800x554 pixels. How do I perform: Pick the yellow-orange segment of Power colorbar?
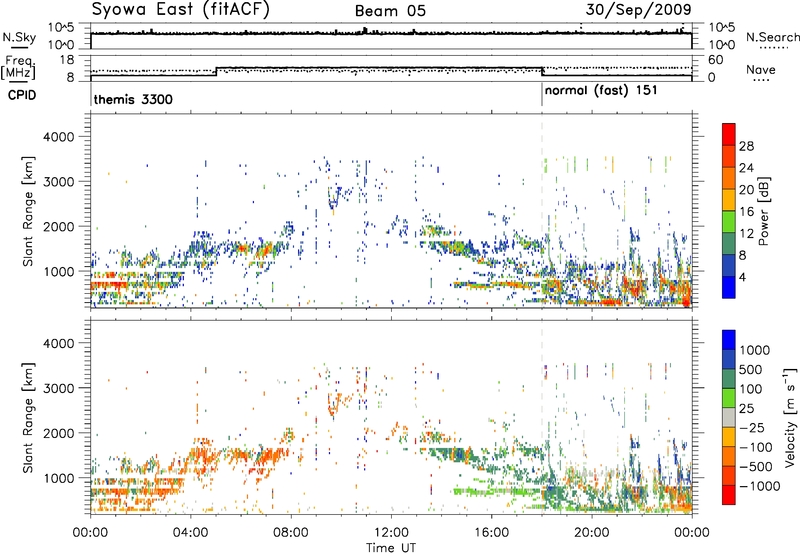pyautogui.click(x=729, y=199)
